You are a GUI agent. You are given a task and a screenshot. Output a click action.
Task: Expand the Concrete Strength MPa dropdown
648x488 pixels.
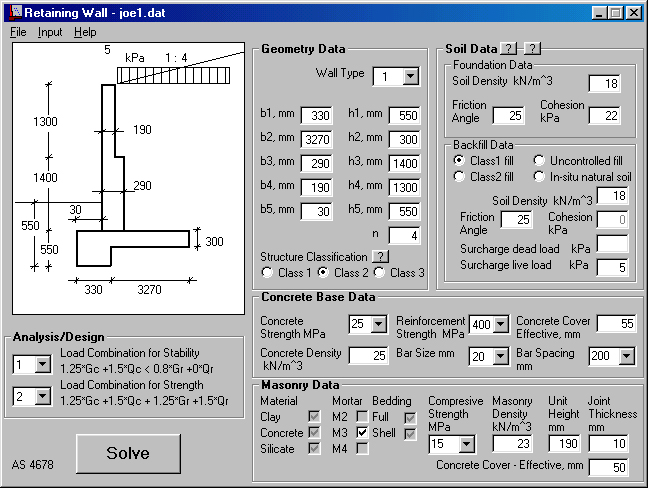point(379,324)
